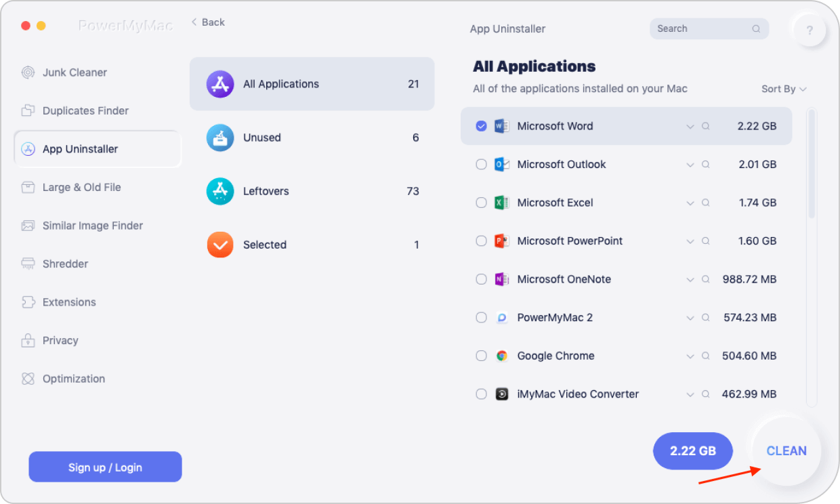Open the Privacy module
Image resolution: width=840 pixels, height=504 pixels.
click(98, 340)
